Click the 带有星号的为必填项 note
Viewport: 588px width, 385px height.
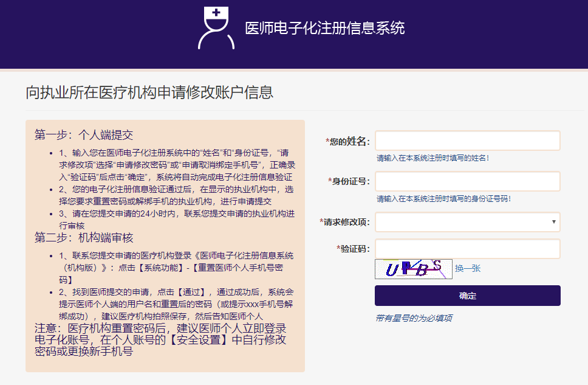413,318
